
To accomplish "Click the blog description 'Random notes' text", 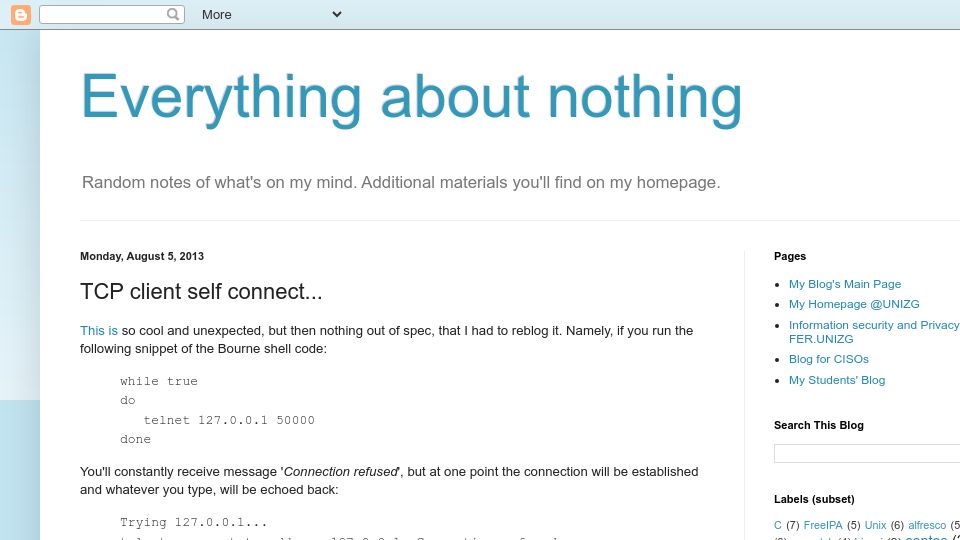I will click(401, 182).
